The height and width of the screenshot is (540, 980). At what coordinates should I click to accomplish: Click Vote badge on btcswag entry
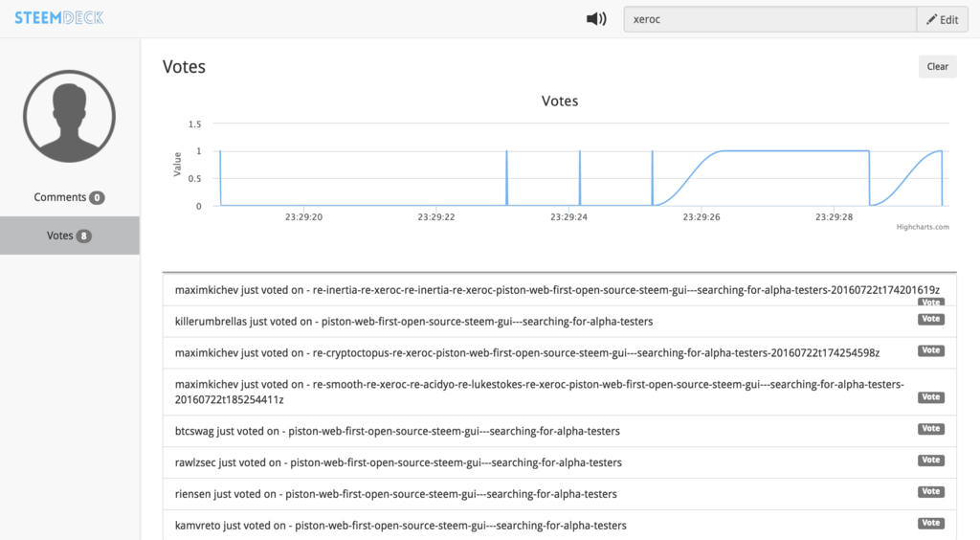tap(930, 429)
